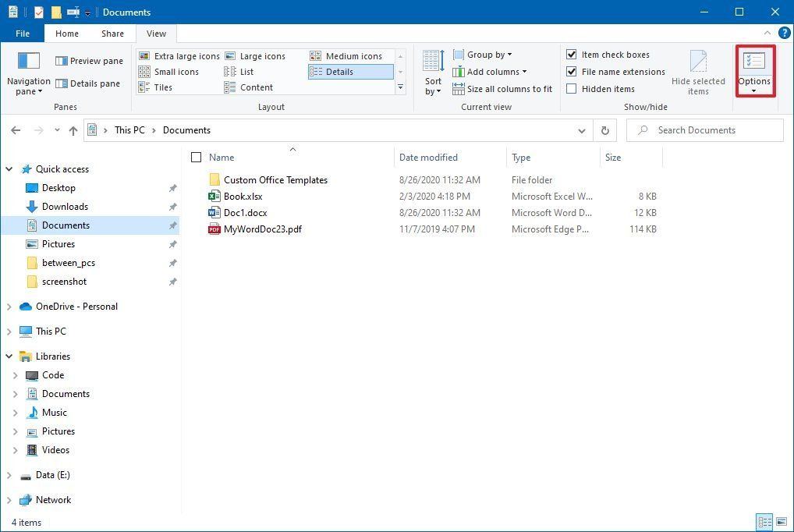
Task: Collapse the Quick access section
Action: 9,168
